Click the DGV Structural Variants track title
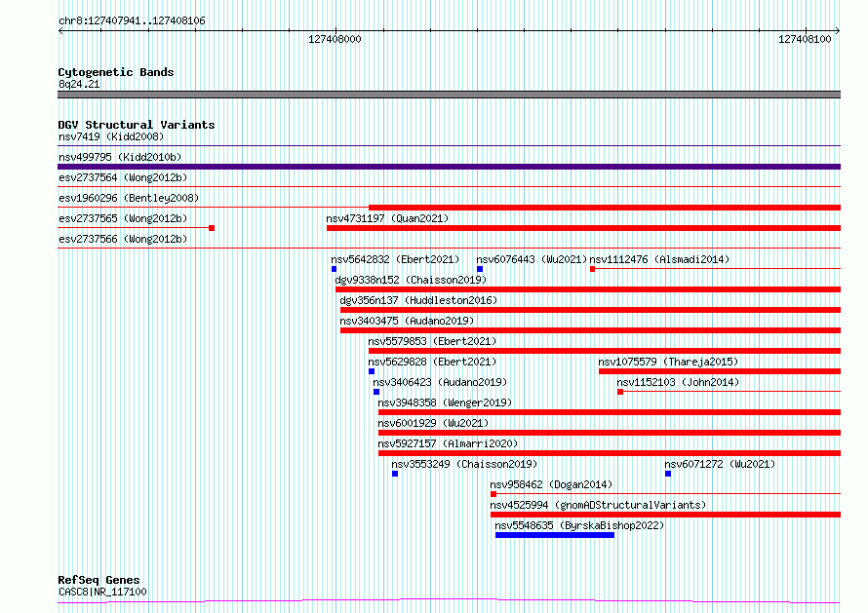The height and width of the screenshot is (613, 868). [137, 125]
